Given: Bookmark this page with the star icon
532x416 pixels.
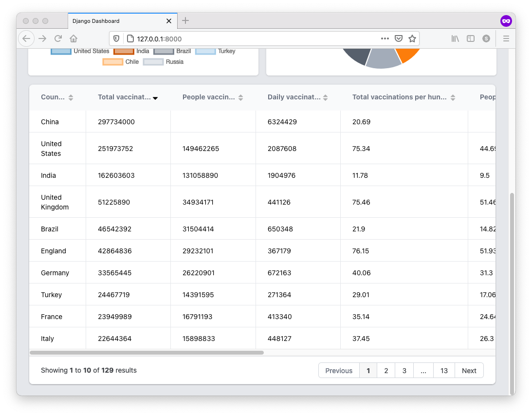Looking at the screenshot, I should pyautogui.click(x=412, y=38).
